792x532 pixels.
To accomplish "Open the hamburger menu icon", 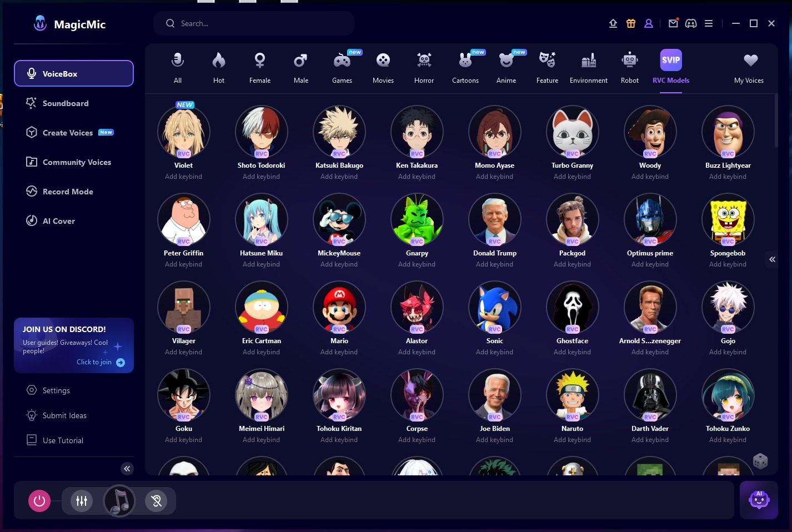I will (x=709, y=23).
